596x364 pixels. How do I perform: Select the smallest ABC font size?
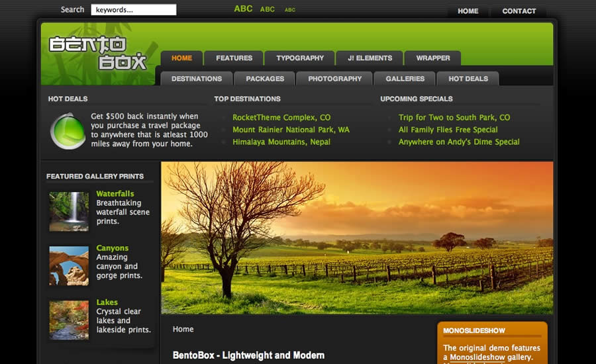[x=289, y=10]
